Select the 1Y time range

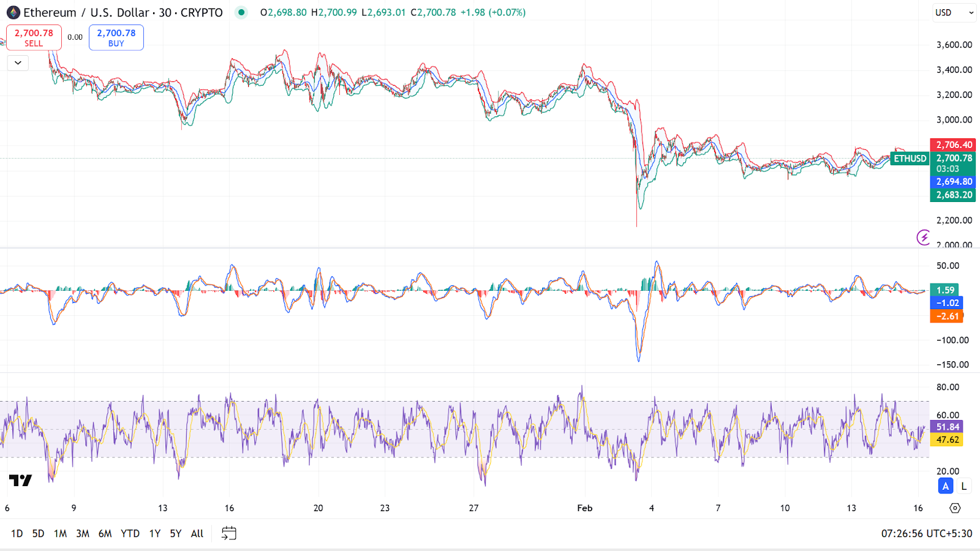(155, 533)
